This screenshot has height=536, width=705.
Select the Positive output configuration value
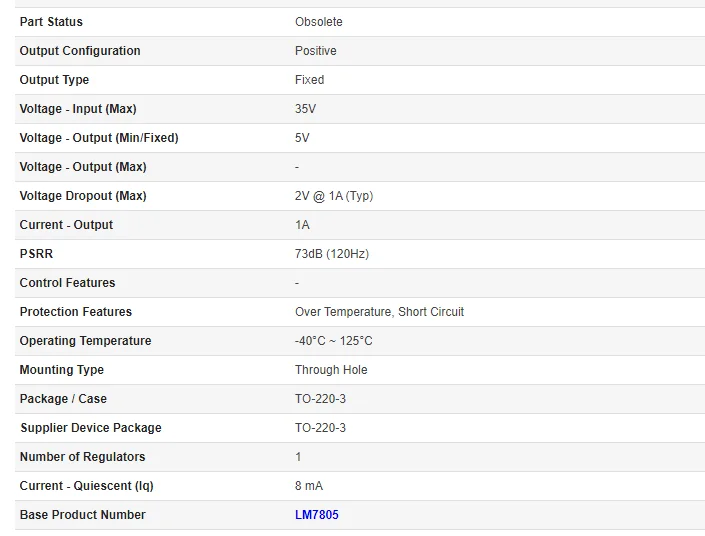(x=315, y=51)
